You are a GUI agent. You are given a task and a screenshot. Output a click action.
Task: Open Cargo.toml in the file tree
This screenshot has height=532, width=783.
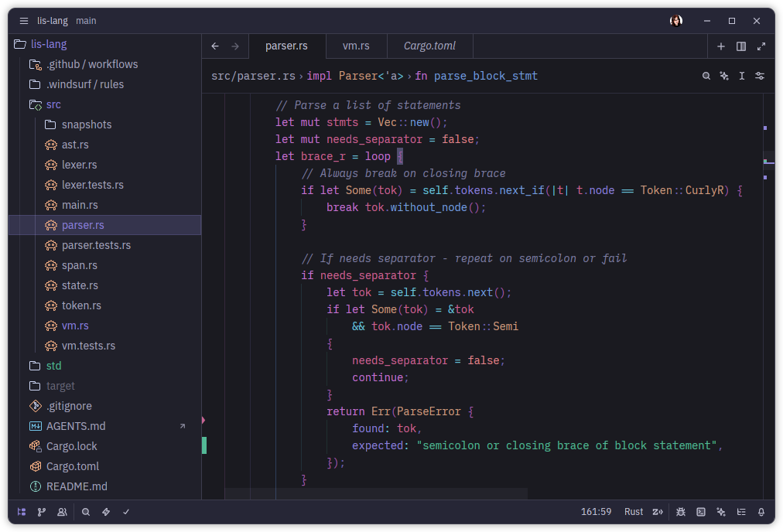tap(105, 466)
